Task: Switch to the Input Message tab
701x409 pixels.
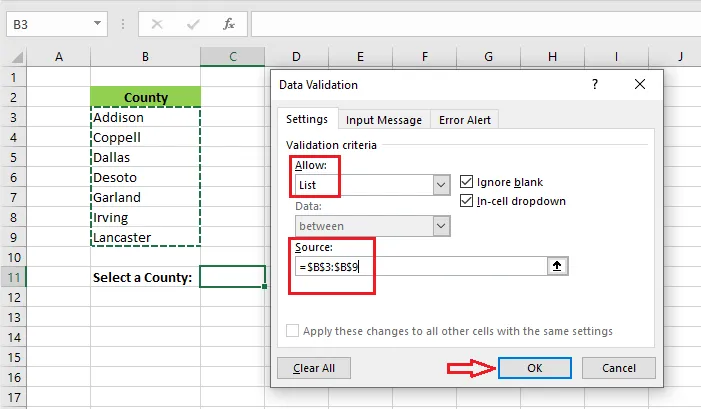Action: click(384, 120)
